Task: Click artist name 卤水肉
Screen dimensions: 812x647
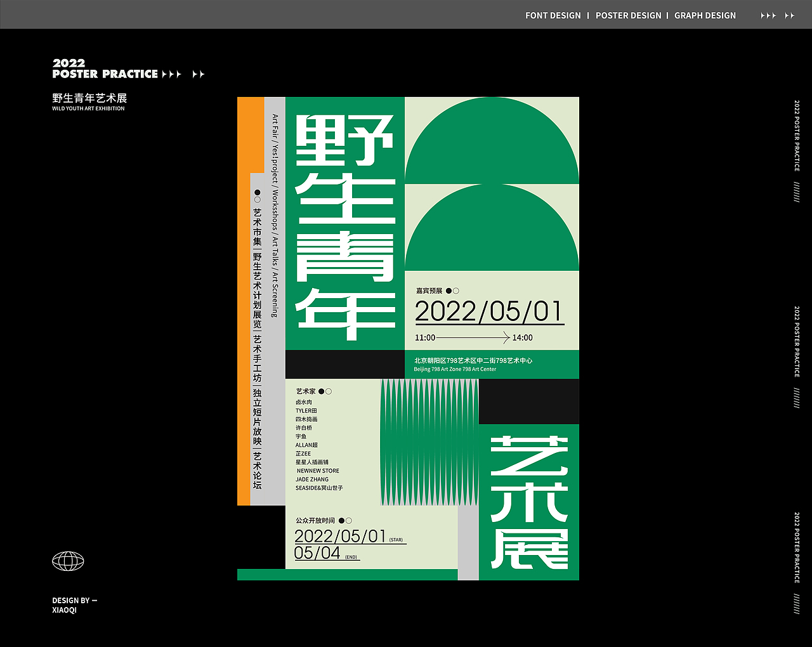Action: (304, 402)
